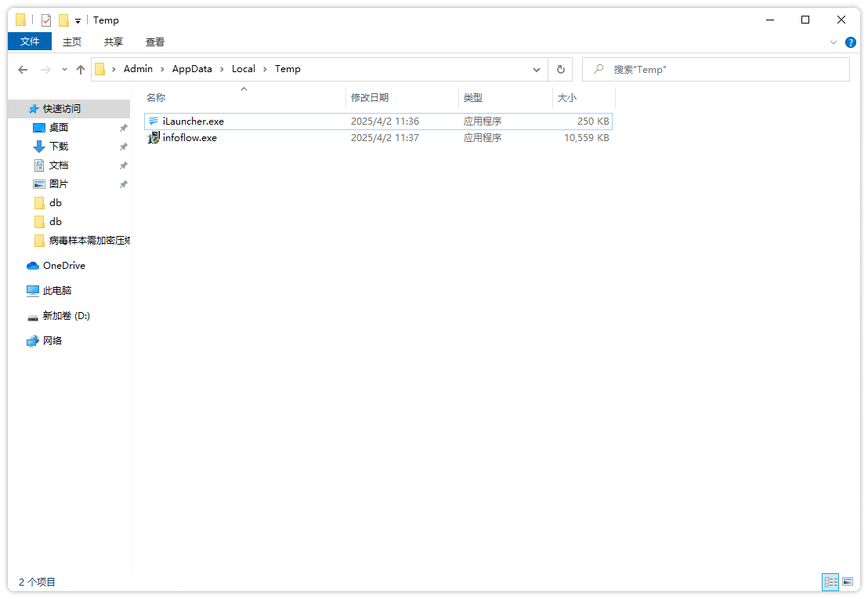Switch to details view layout
868x599 pixels.
click(x=830, y=582)
